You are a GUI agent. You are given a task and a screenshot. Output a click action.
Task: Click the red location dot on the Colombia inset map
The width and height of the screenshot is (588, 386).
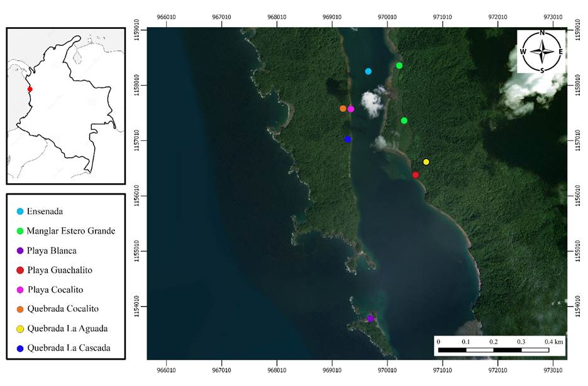point(30,89)
